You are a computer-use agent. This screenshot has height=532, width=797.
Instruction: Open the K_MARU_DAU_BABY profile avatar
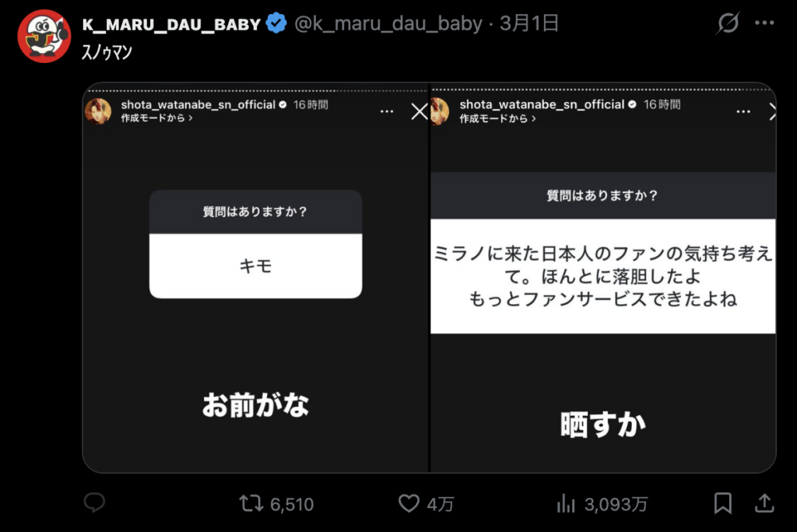[x=44, y=36]
